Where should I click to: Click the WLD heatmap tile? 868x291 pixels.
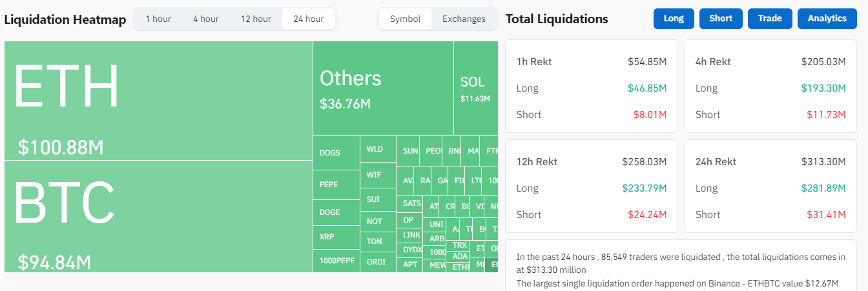tap(377, 149)
